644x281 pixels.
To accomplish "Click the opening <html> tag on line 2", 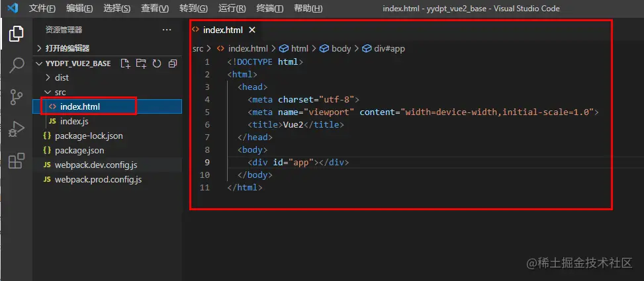I will click(x=242, y=75).
